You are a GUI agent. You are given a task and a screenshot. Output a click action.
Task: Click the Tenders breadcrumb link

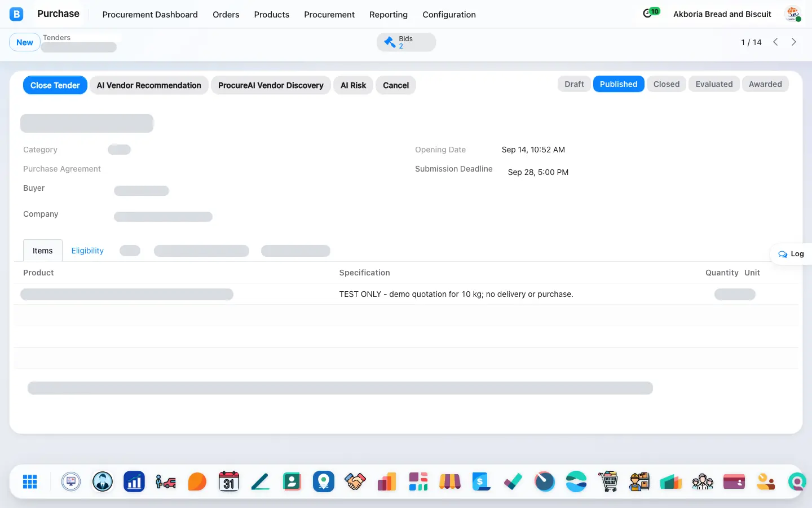point(57,38)
